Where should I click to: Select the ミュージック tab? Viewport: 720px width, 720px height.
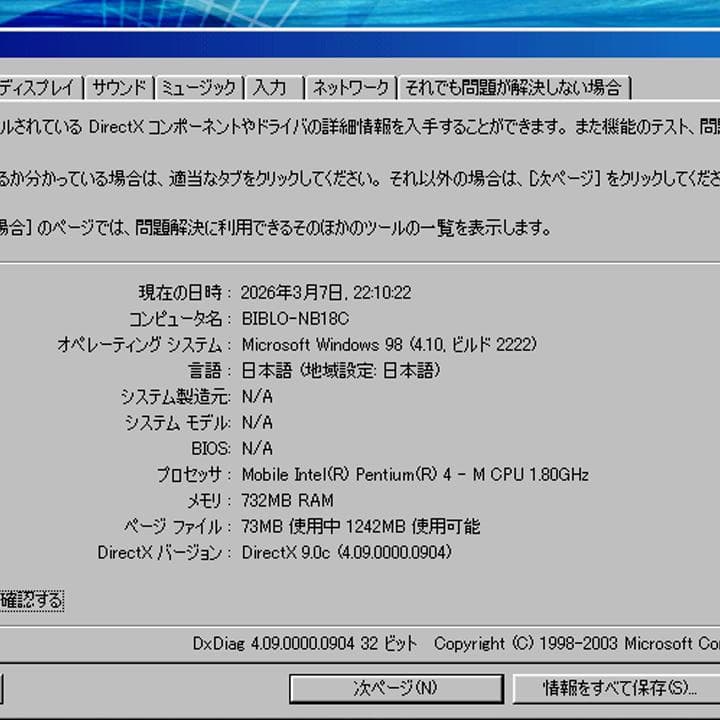(199, 87)
